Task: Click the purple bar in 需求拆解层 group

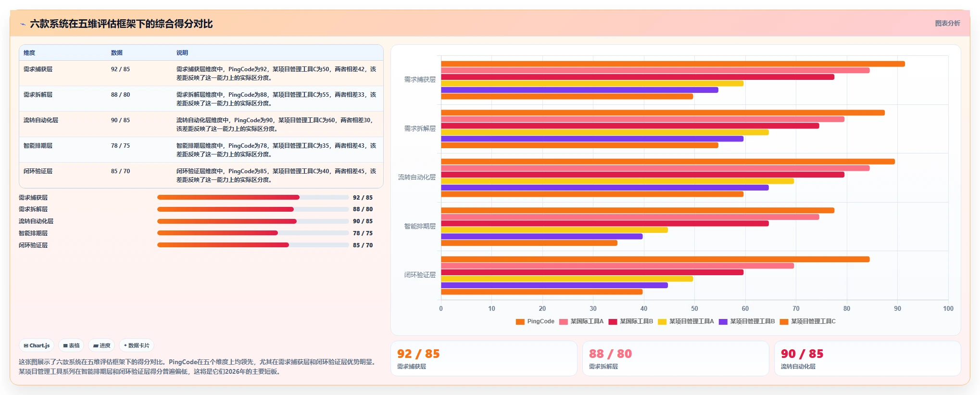Action: (x=592, y=139)
